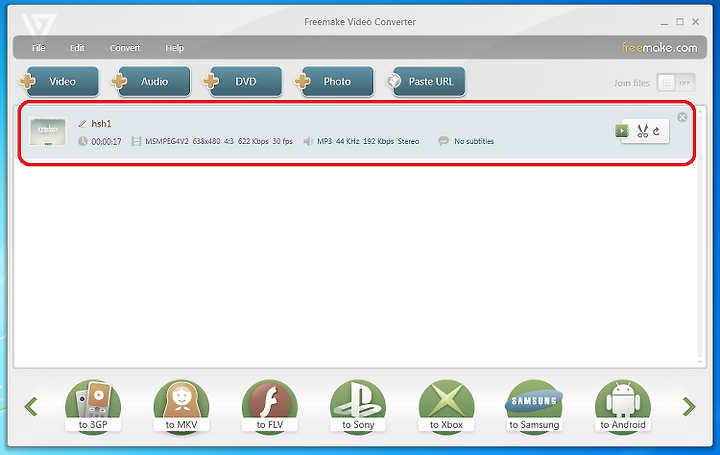
Task: Click the MP3 44 KHz audio track info
Action: point(368,141)
